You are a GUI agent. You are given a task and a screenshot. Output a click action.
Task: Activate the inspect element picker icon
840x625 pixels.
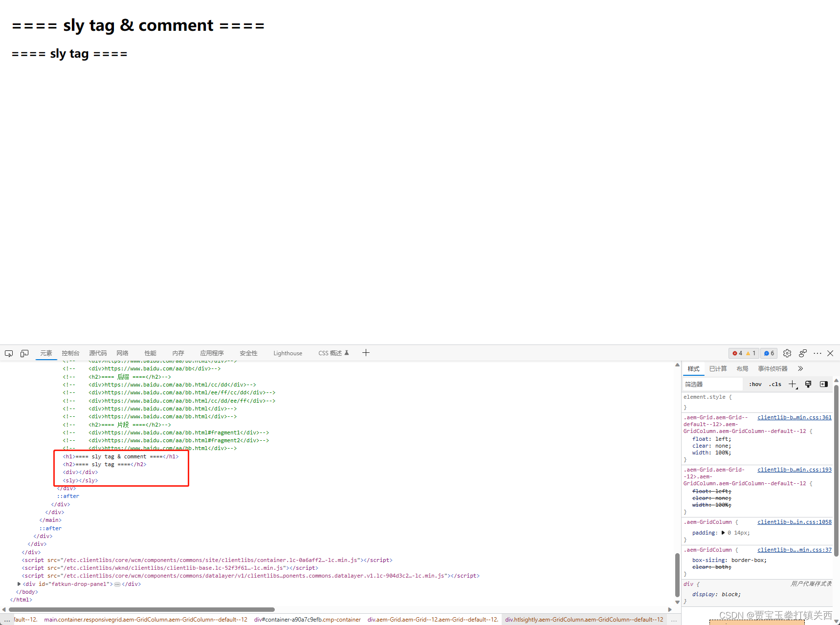click(9, 353)
